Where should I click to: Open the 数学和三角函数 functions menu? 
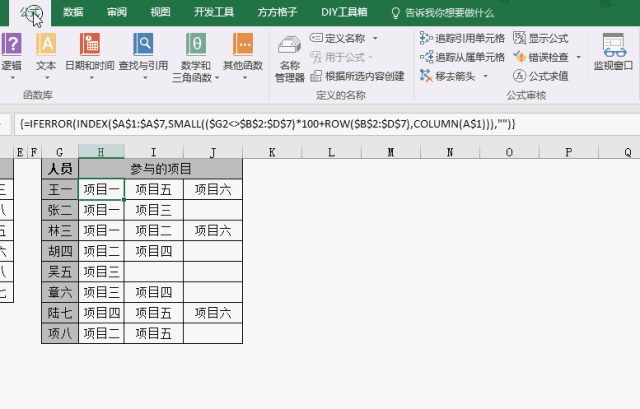point(196,55)
